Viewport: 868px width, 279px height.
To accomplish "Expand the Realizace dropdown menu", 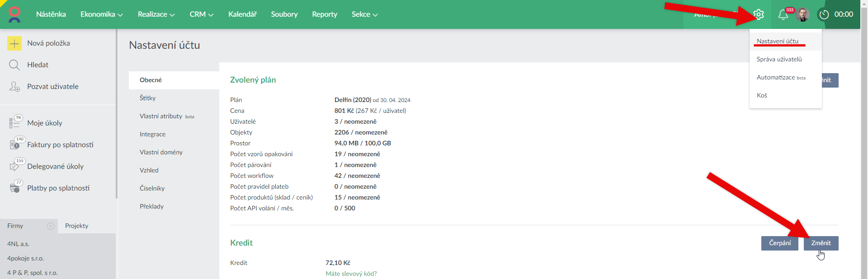I will 156,14.
